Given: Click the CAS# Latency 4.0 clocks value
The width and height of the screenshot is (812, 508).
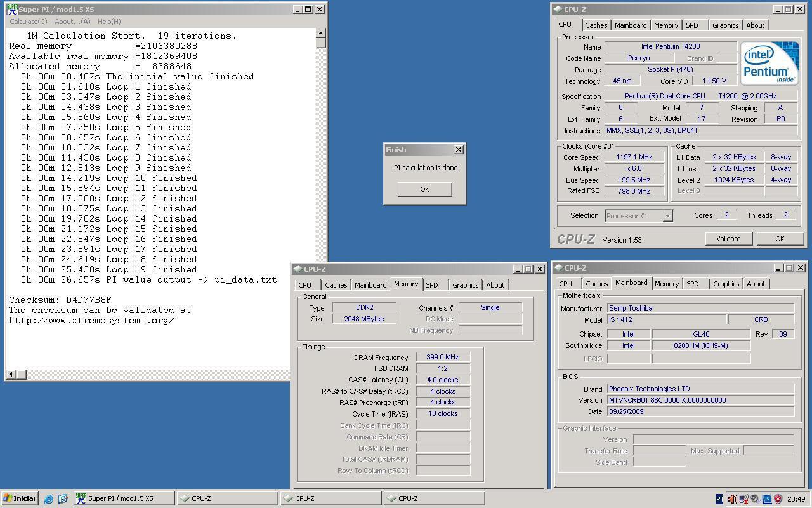Looking at the screenshot, I should coord(443,380).
